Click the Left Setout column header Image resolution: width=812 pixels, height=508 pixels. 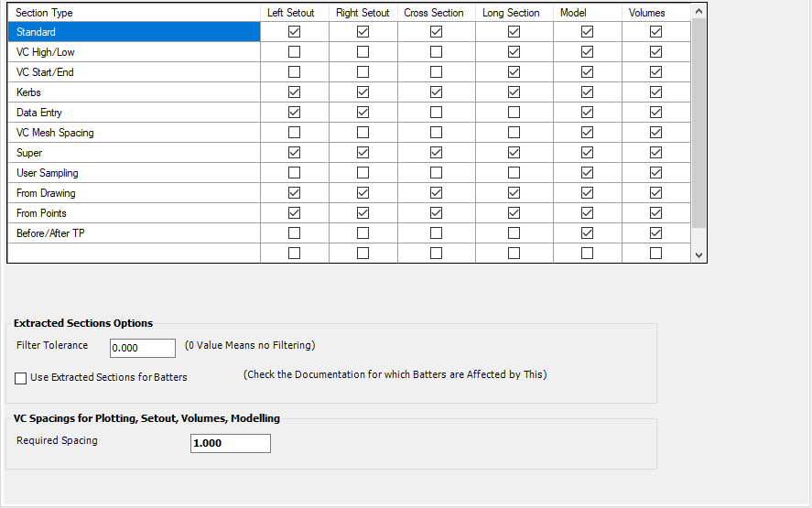295,13
